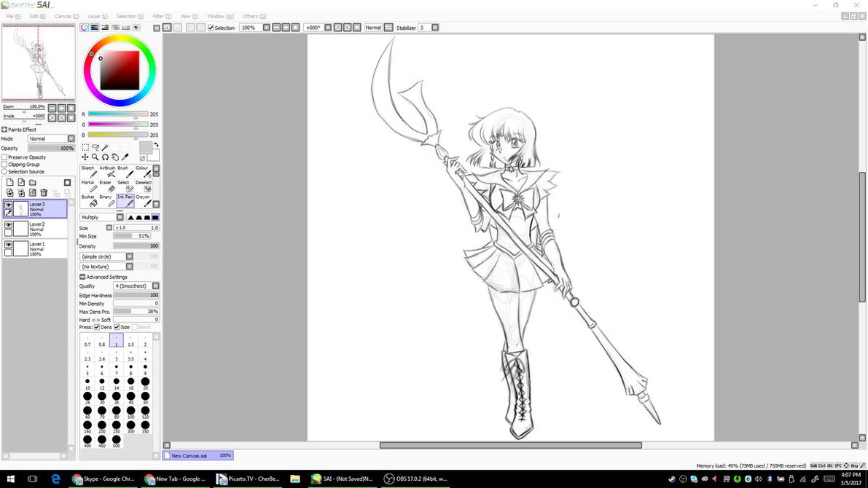The image size is (868, 488).
Task: Open the Layer menu
Action: click(98, 17)
